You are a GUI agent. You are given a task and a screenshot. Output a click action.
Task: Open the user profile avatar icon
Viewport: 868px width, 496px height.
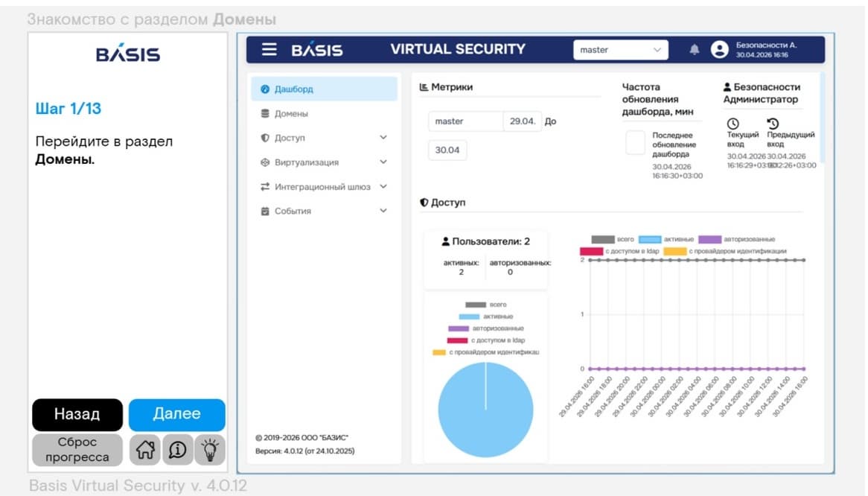(719, 50)
